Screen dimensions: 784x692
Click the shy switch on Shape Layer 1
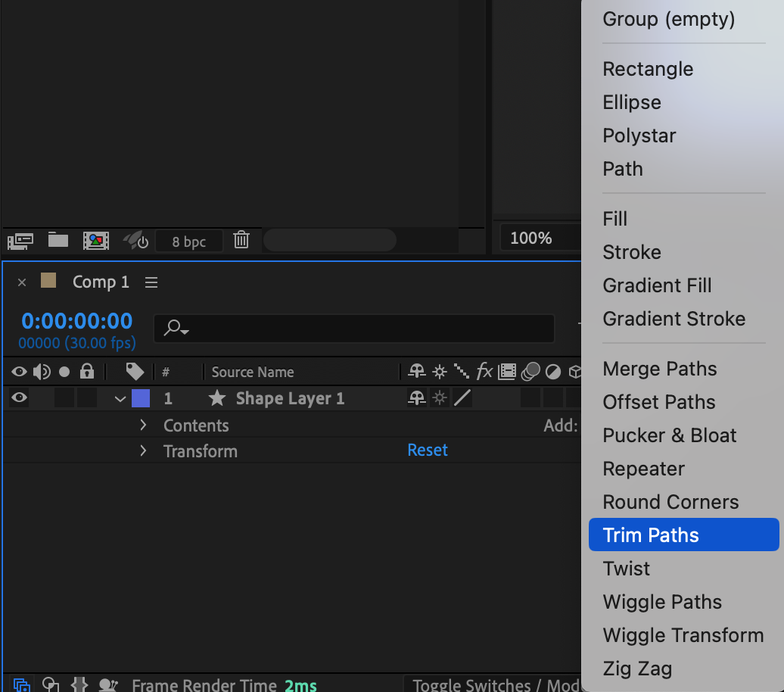pyautogui.click(x=416, y=398)
